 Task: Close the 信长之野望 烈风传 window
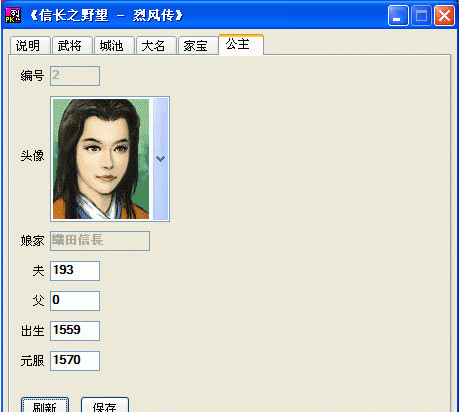[x=444, y=15]
